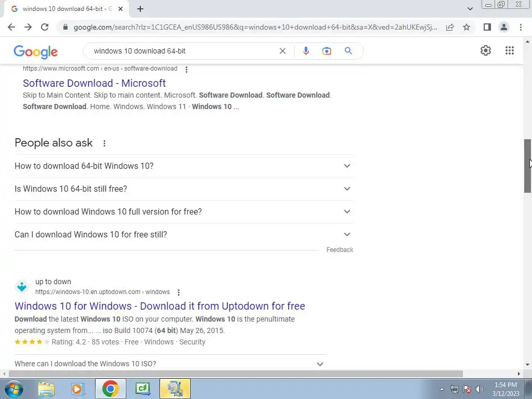The width and height of the screenshot is (532, 399).
Task: Open the taskbar clock and date
Action: click(506, 389)
